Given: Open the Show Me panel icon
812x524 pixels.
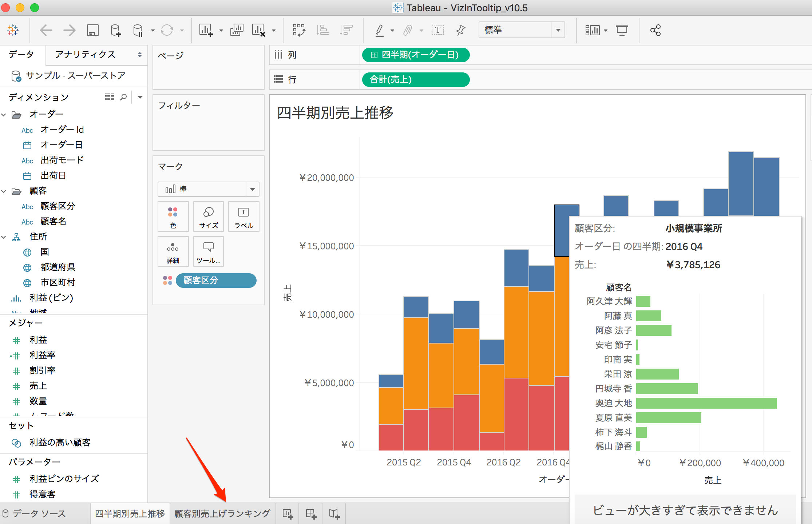Looking at the screenshot, I should [x=594, y=30].
